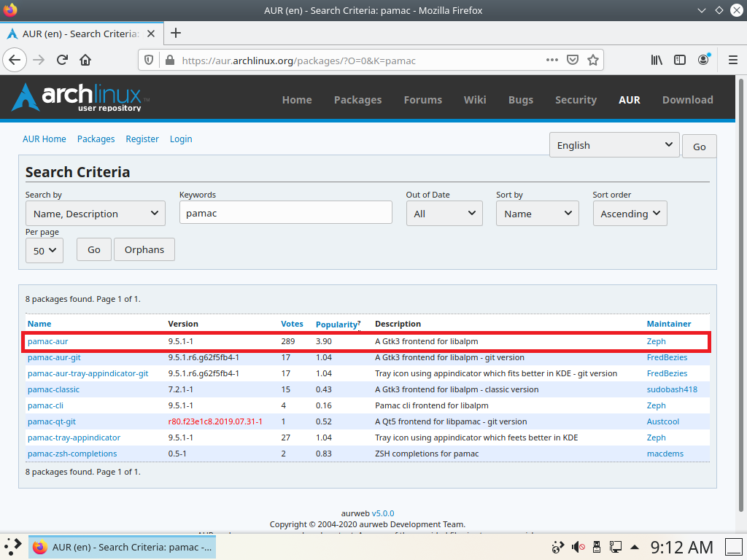Open the Sort order Ascending dropdown
This screenshot has width=747, height=560.
point(630,214)
